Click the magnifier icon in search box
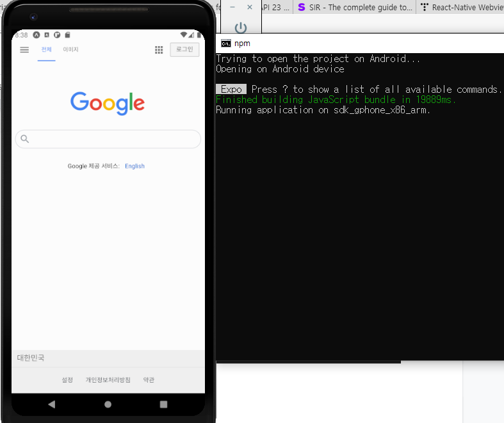The width and height of the screenshot is (504, 423). click(x=25, y=139)
